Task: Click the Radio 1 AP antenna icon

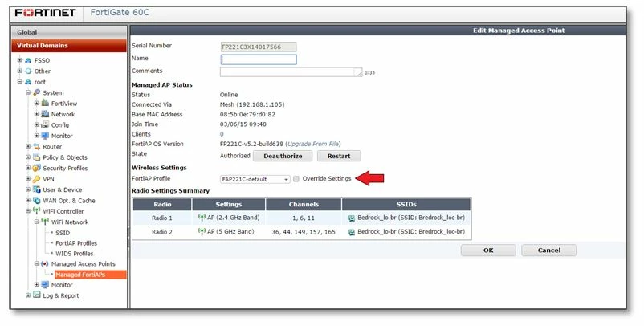Action: coord(202,218)
